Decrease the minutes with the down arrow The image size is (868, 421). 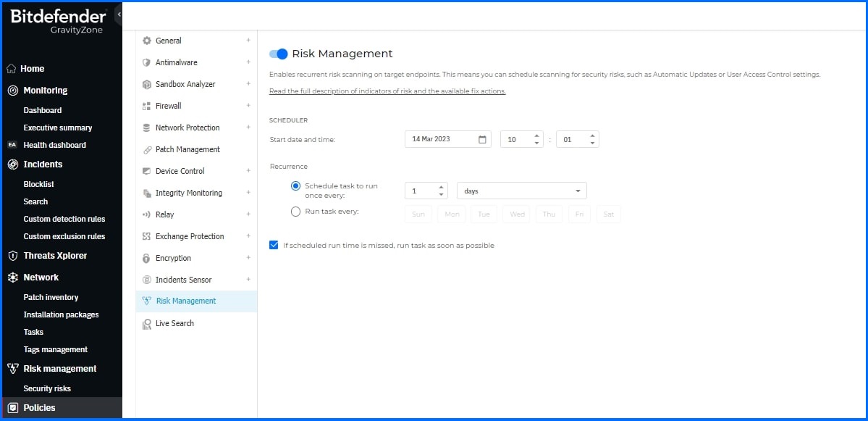tap(592, 143)
